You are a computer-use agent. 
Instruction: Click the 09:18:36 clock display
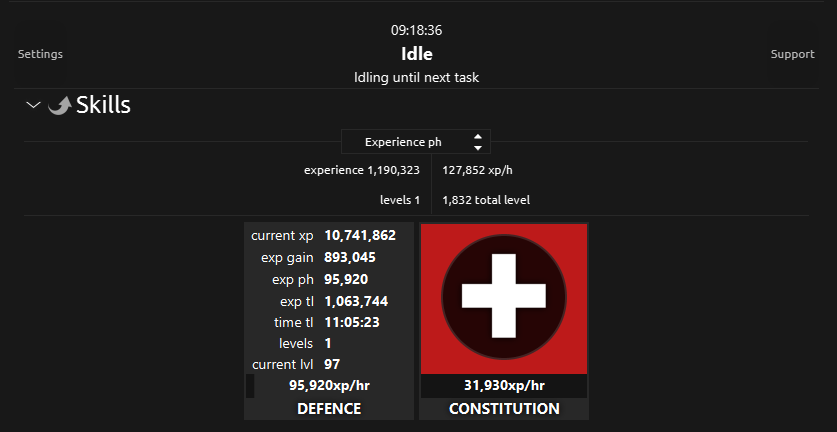416,30
